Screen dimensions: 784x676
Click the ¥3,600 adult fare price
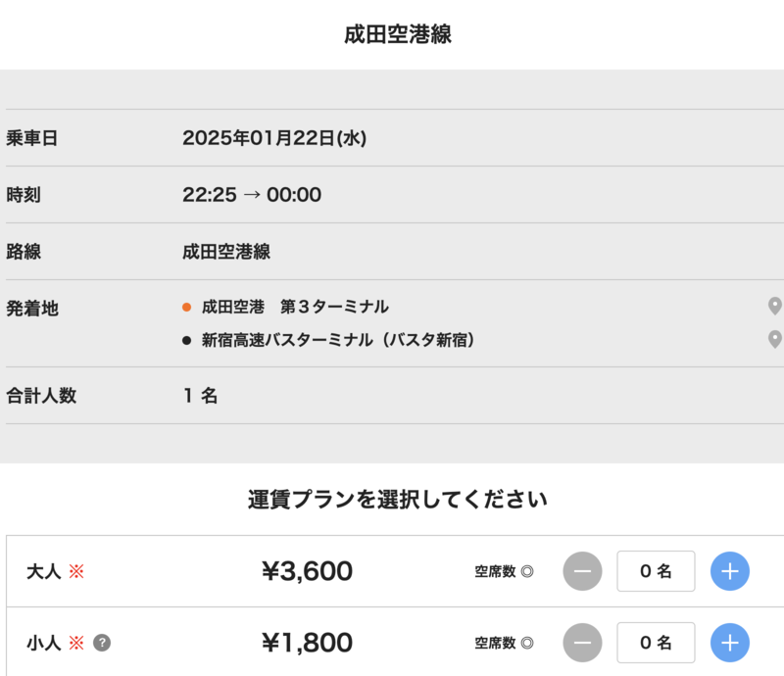(309, 571)
